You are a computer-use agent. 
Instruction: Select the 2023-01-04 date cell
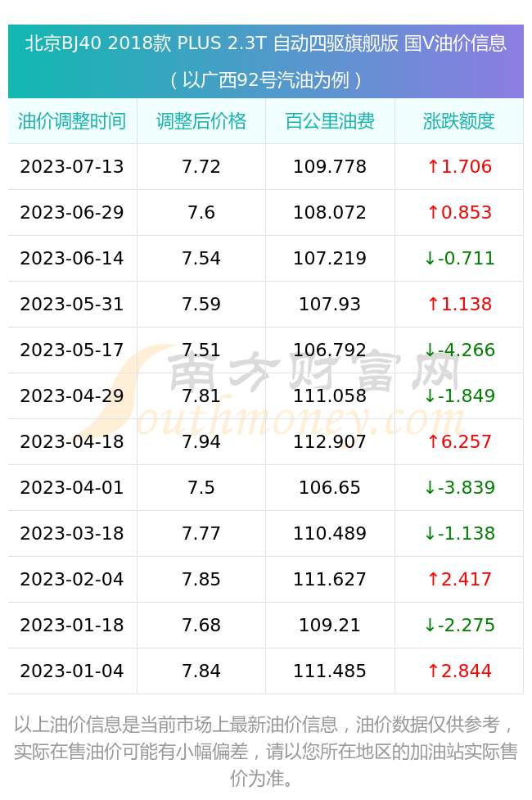point(72,671)
